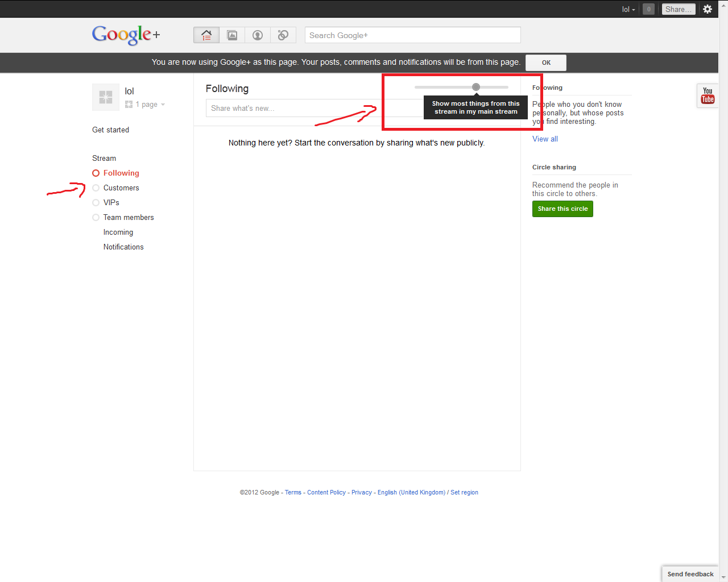Image resolution: width=728 pixels, height=582 pixels.
Task: Click the Following stream title heading
Action: click(x=227, y=89)
